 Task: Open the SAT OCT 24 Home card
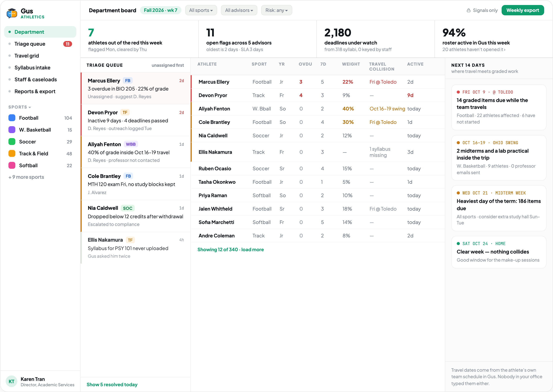(499, 252)
